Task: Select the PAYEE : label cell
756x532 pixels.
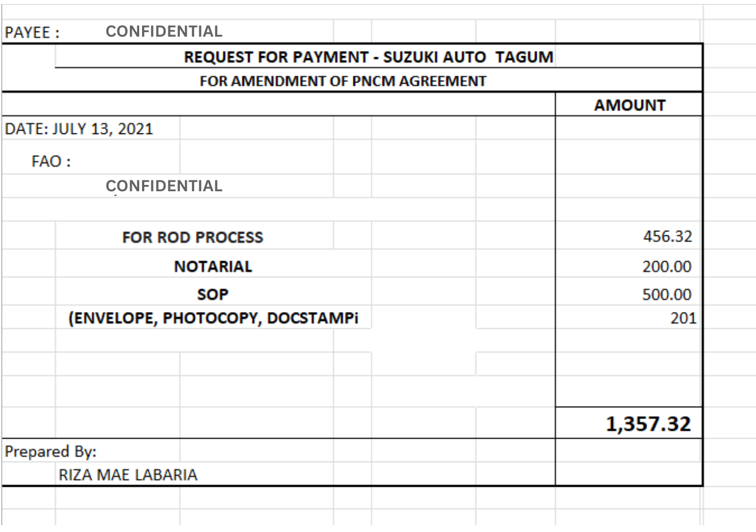Action: click(x=31, y=32)
